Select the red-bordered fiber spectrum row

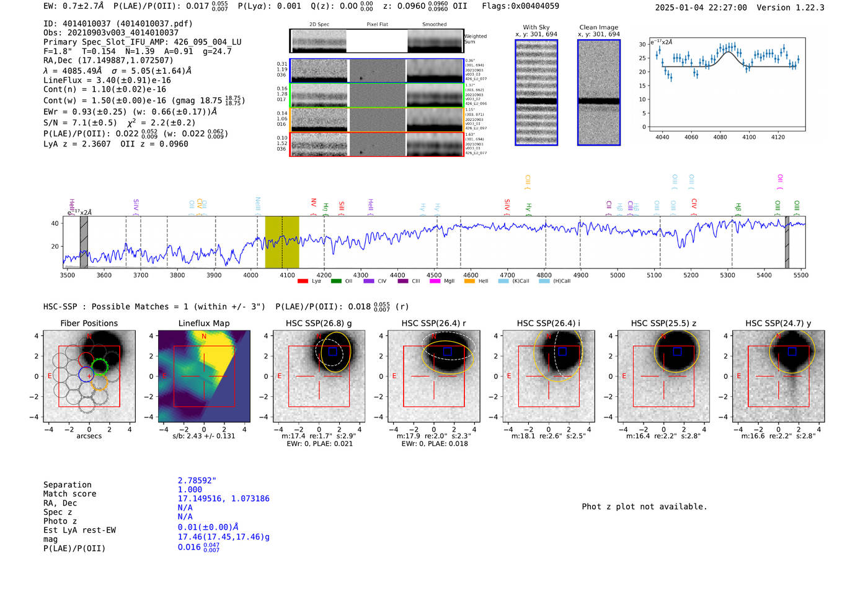(377, 144)
